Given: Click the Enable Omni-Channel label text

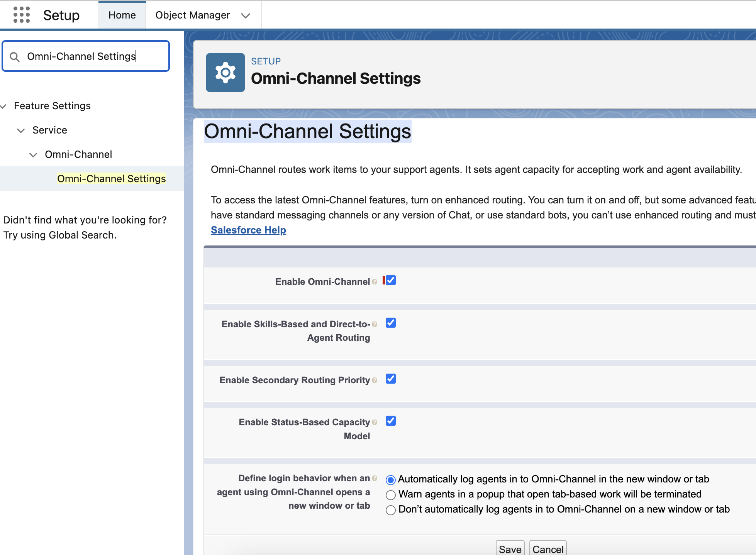Looking at the screenshot, I should [322, 282].
